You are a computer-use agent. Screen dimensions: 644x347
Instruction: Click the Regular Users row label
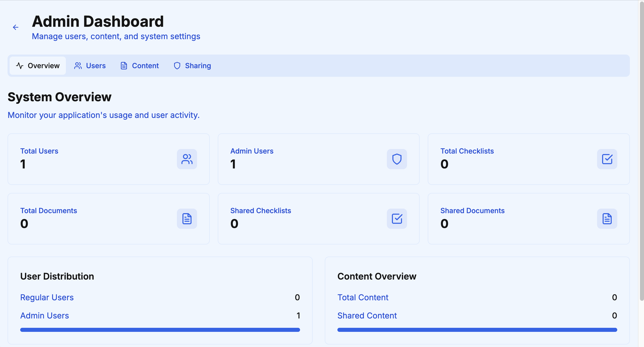[47, 298]
